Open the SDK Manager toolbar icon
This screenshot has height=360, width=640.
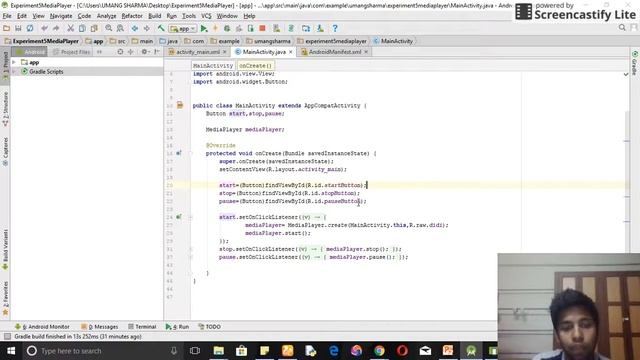320,29
